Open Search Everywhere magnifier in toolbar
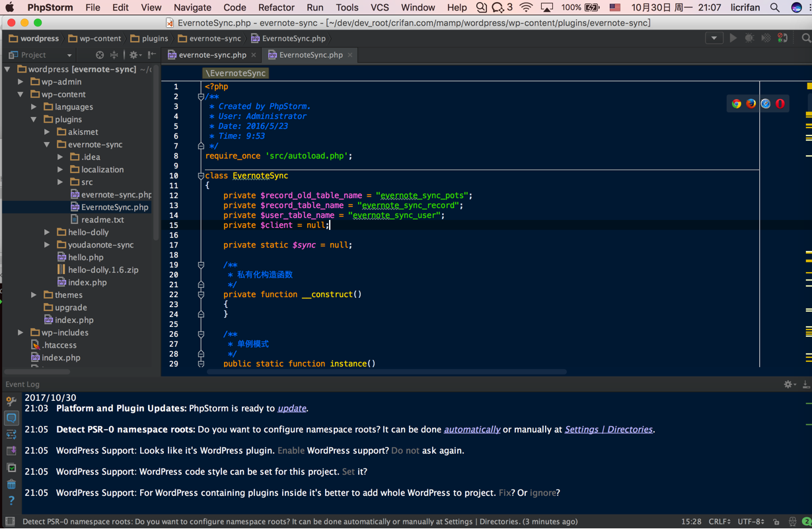Screen dimensions: 812x529 [806, 38]
